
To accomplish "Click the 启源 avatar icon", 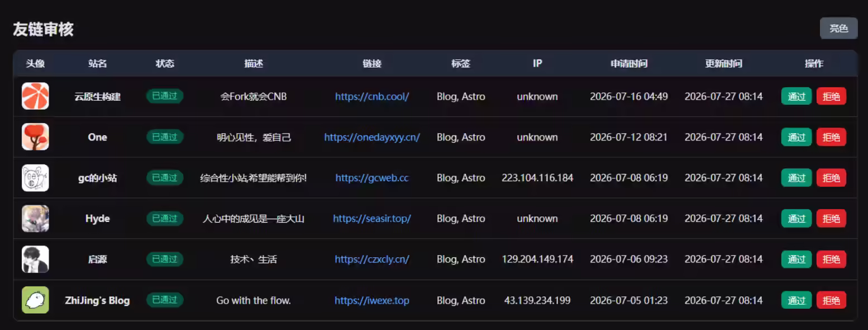I will pyautogui.click(x=35, y=260).
